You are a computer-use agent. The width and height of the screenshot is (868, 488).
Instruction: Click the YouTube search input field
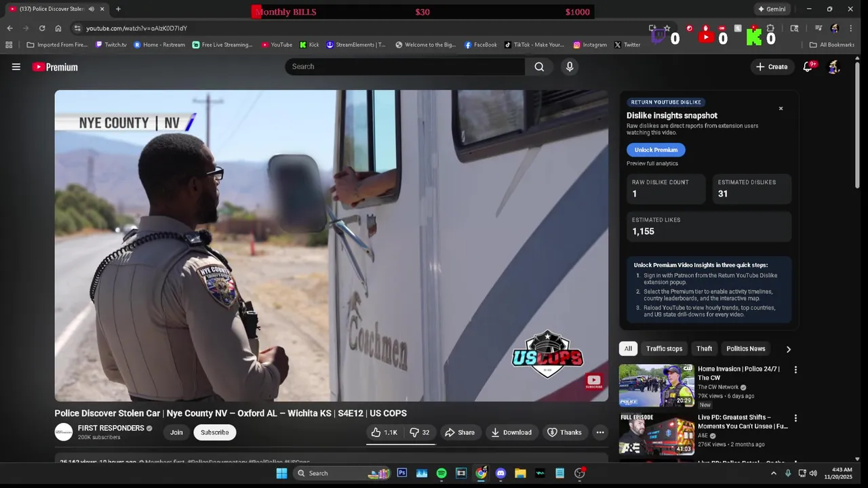click(405, 66)
